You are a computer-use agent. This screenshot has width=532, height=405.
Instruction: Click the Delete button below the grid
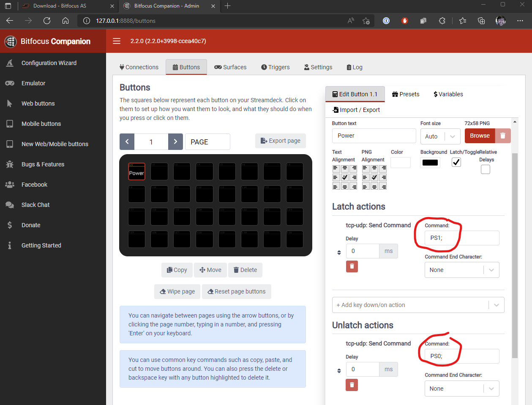pyautogui.click(x=245, y=270)
